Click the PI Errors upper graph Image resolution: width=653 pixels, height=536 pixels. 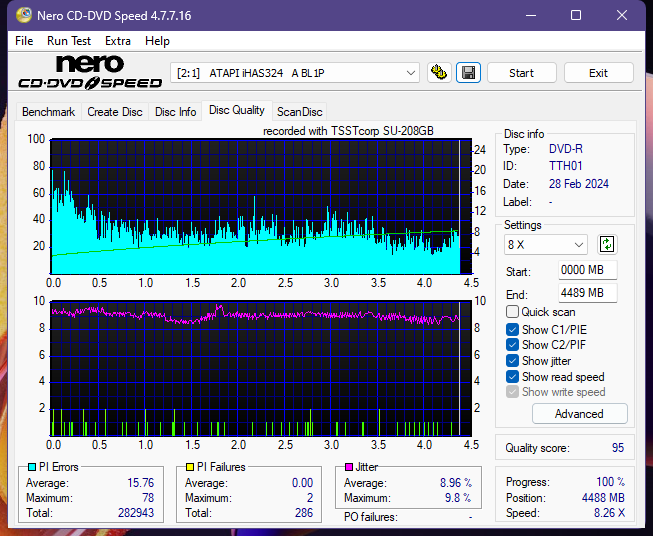261,207
